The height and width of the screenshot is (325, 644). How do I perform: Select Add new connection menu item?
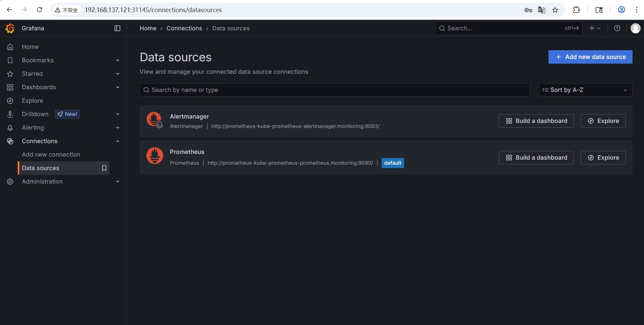pyautogui.click(x=51, y=155)
